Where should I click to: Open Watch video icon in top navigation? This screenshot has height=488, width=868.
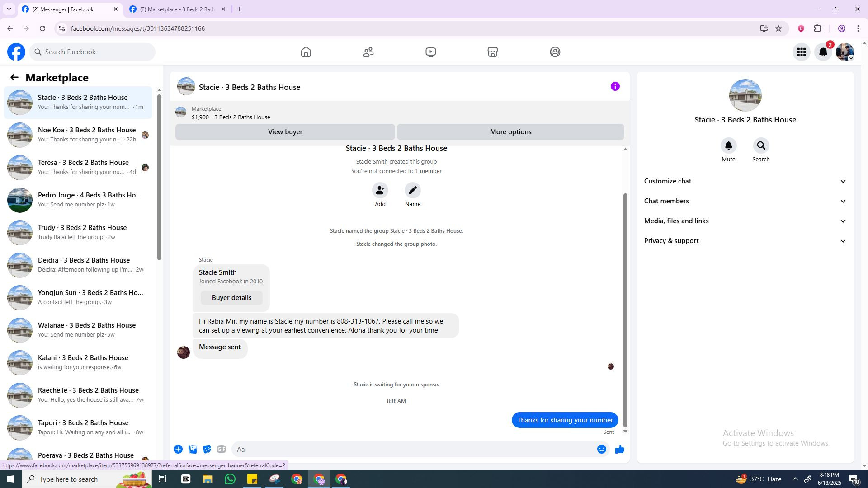(431, 52)
